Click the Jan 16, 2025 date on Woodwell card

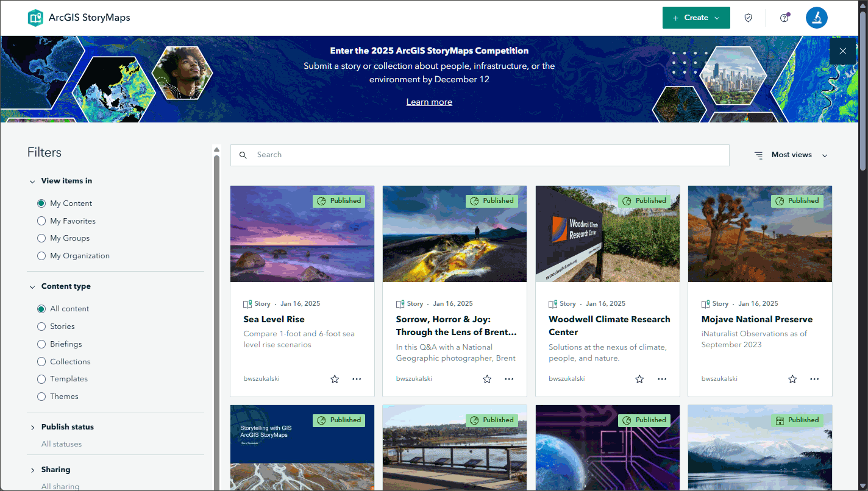(x=605, y=303)
